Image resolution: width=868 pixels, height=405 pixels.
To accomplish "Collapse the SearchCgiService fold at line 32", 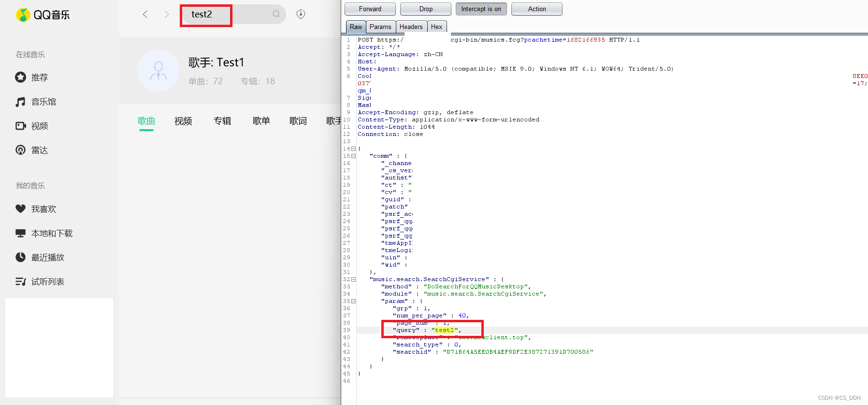I will (353, 279).
